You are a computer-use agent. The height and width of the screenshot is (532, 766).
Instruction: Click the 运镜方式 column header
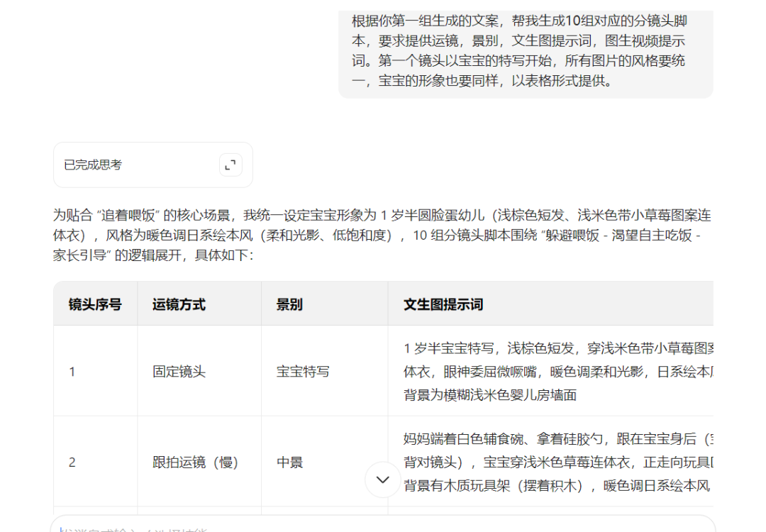pos(179,304)
